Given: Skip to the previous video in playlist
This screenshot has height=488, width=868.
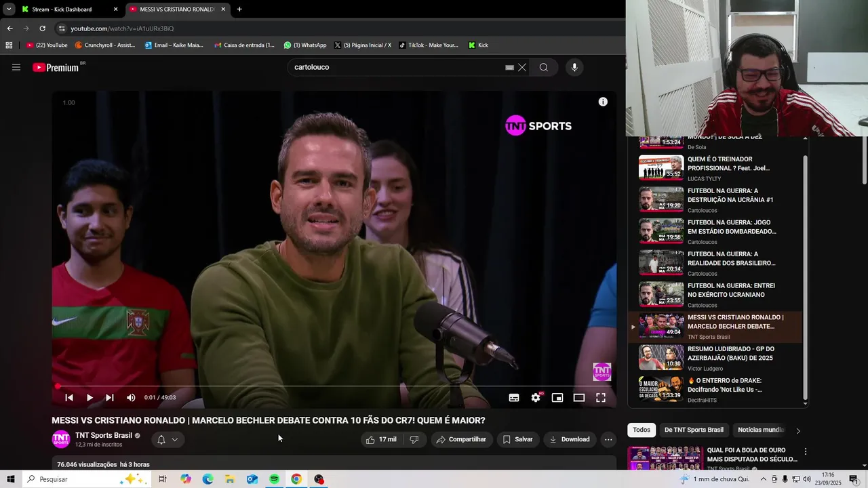Looking at the screenshot, I should coord(68,398).
